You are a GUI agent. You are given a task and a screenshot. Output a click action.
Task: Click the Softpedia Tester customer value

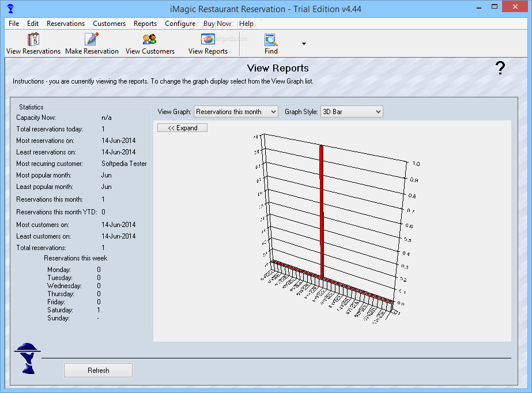pyautogui.click(x=124, y=164)
